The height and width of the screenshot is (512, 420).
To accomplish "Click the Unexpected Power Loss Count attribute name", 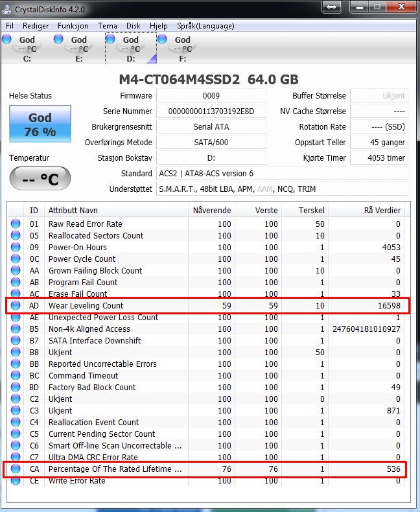I will pos(103,317).
